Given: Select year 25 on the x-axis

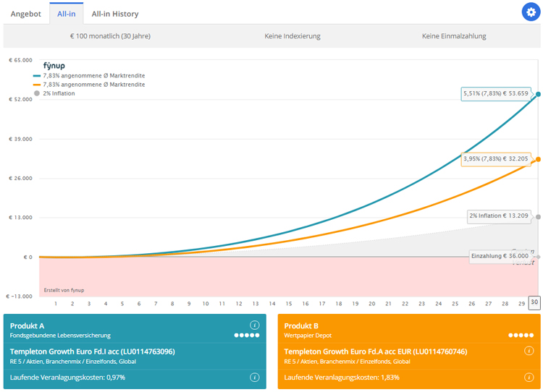Looking at the screenshot, I should click(455, 304).
